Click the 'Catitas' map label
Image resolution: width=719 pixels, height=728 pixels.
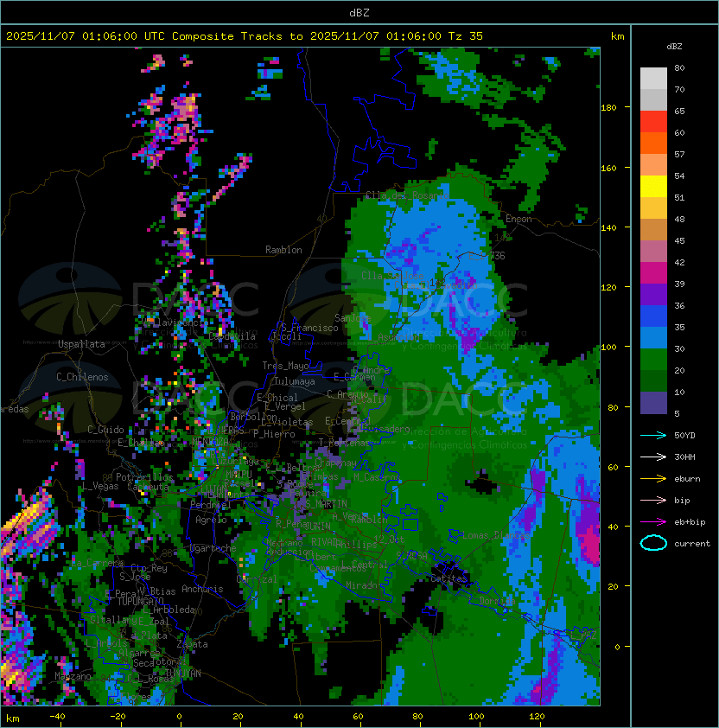point(449,578)
